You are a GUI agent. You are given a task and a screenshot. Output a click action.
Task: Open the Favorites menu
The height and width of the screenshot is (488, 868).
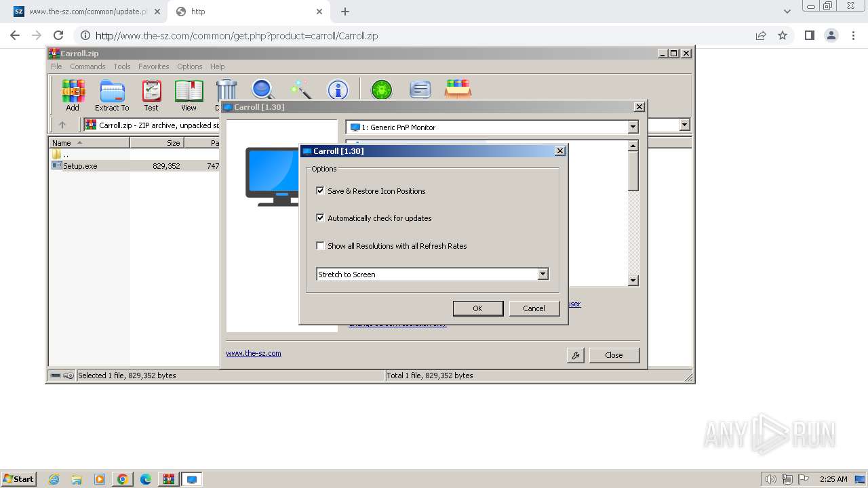154,66
